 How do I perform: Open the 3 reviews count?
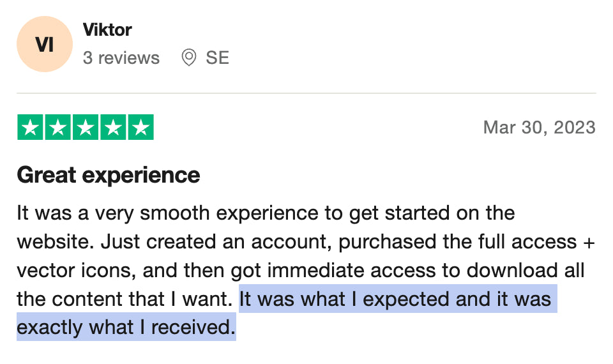[x=121, y=58]
